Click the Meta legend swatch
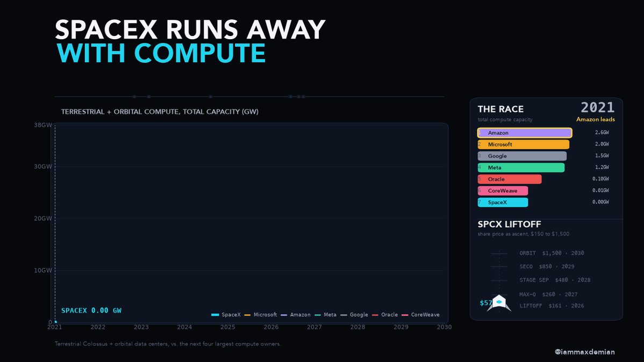 click(x=318, y=315)
